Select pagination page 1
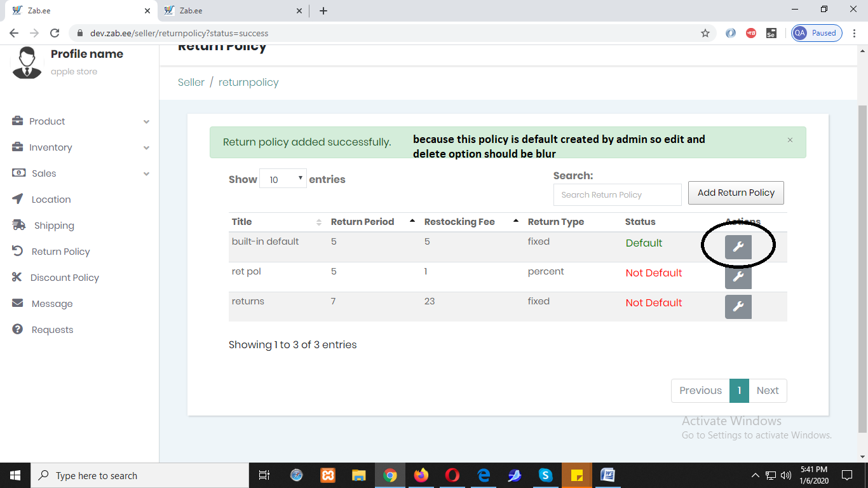Image resolution: width=868 pixels, height=488 pixels. (740, 391)
